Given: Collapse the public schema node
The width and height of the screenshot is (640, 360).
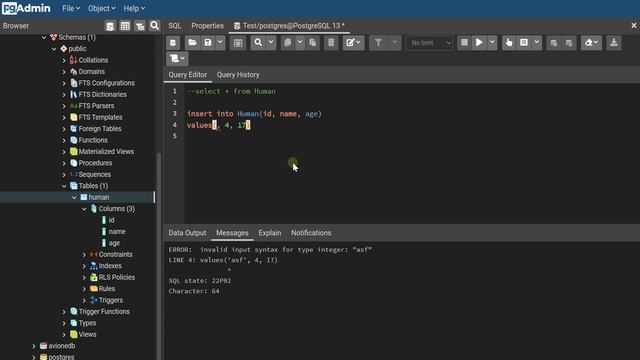Looking at the screenshot, I should pyautogui.click(x=54, y=49).
